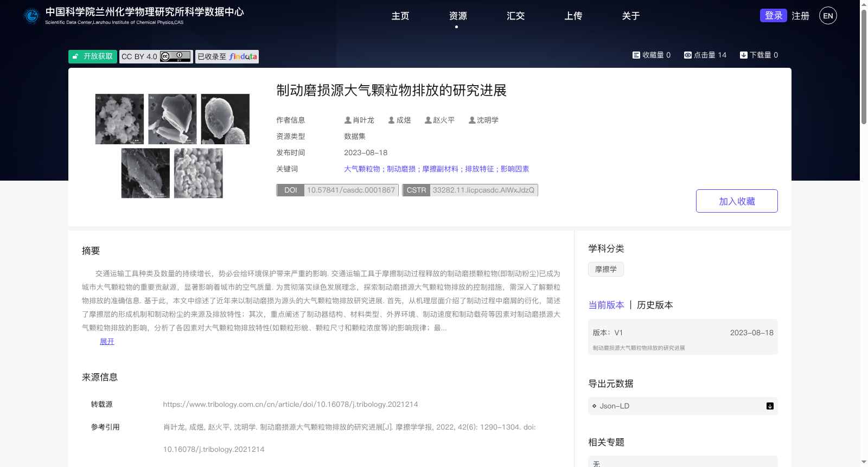Open the fifth SEM cluster thumbnail
The image size is (868, 467).
(x=199, y=173)
